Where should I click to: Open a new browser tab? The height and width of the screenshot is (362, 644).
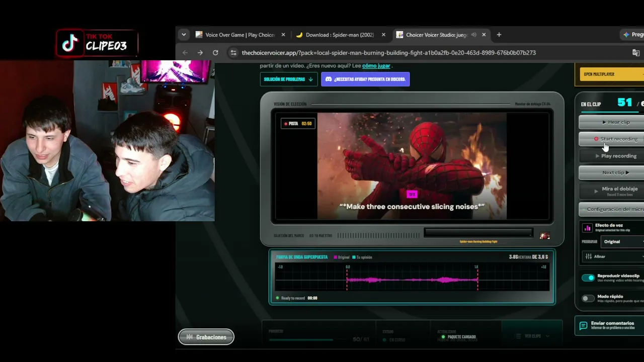pyautogui.click(x=499, y=35)
